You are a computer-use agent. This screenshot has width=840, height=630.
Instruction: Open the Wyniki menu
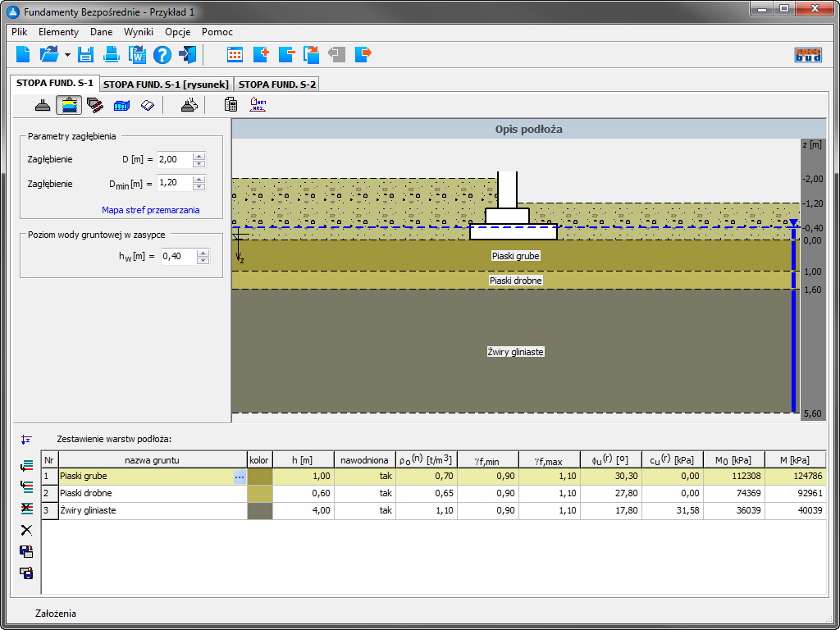139,32
